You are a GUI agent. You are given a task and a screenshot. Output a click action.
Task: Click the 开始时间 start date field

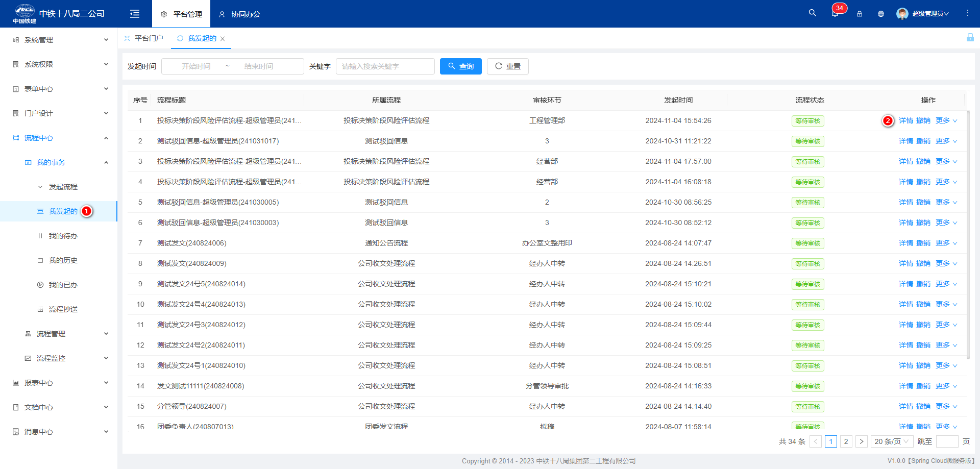point(196,66)
